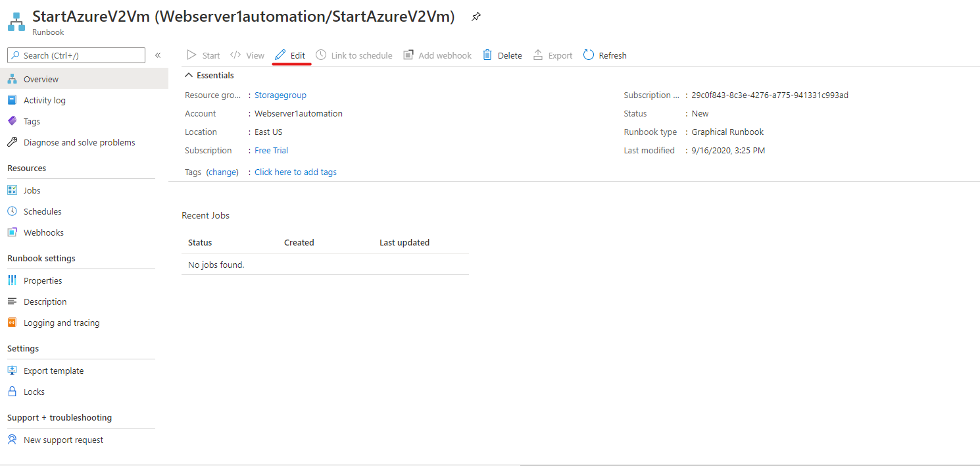Collapse the Essentials section chevron
The width and height of the screenshot is (980, 466).
tap(189, 75)
